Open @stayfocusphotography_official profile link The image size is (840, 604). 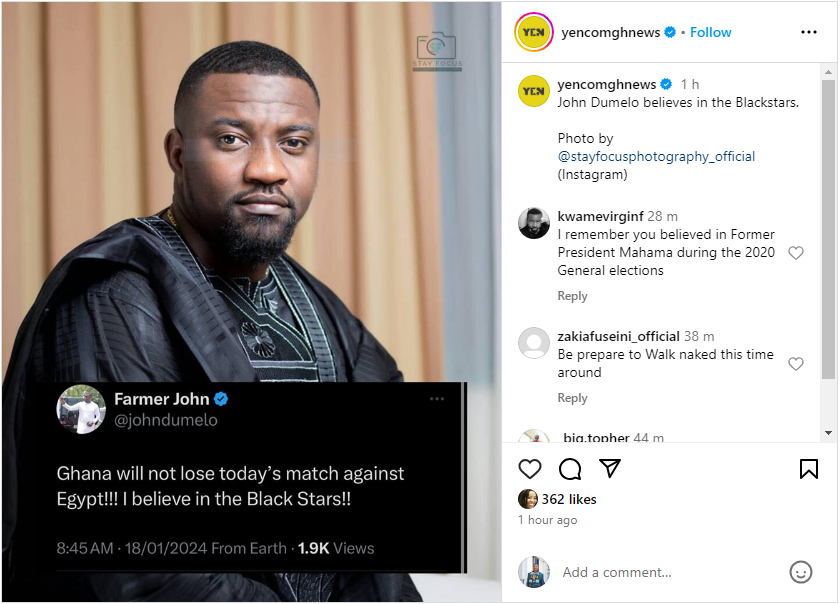pyautogui.click(x=656, y=156)
